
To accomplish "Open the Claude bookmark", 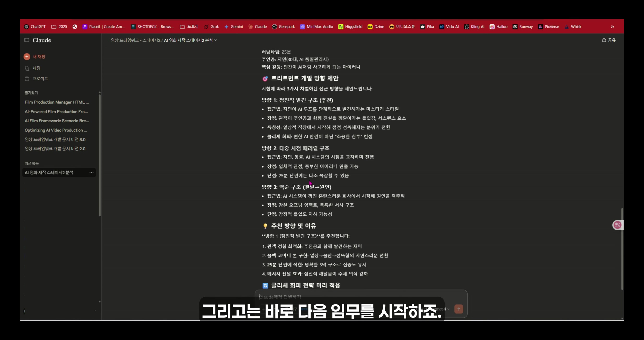I will coord(258,27).
